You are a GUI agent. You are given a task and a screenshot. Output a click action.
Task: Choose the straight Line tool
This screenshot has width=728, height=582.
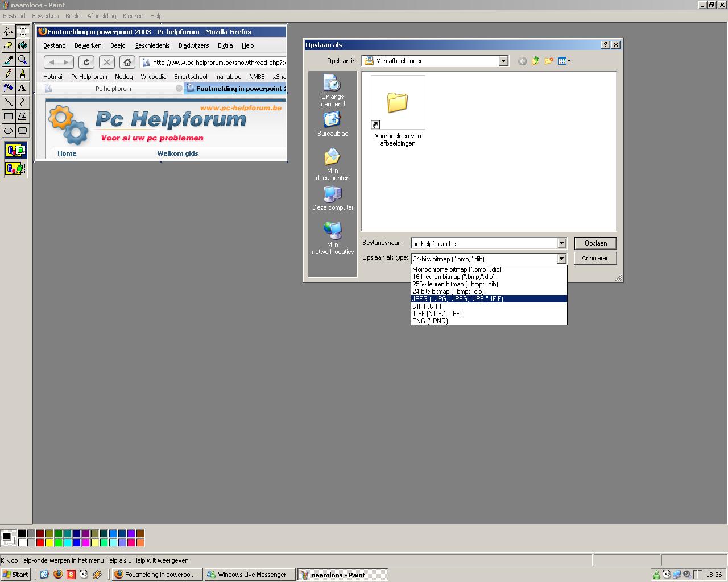click(9, 102)
